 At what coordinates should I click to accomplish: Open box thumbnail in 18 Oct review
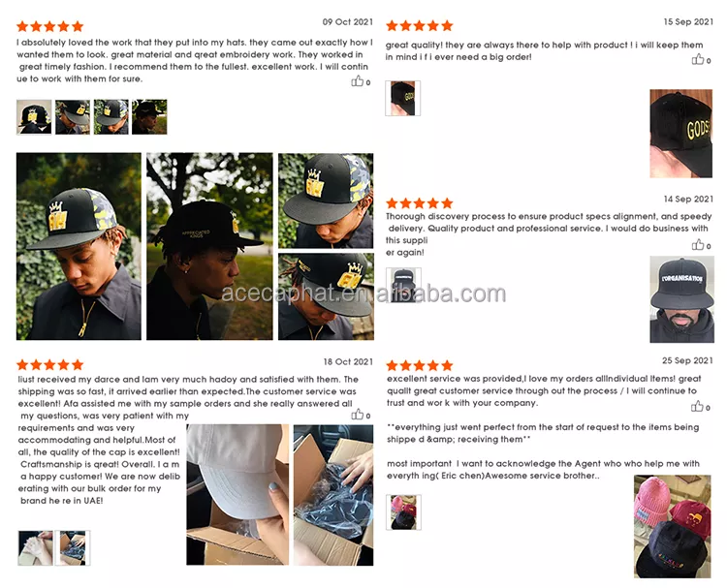point(73,548)
